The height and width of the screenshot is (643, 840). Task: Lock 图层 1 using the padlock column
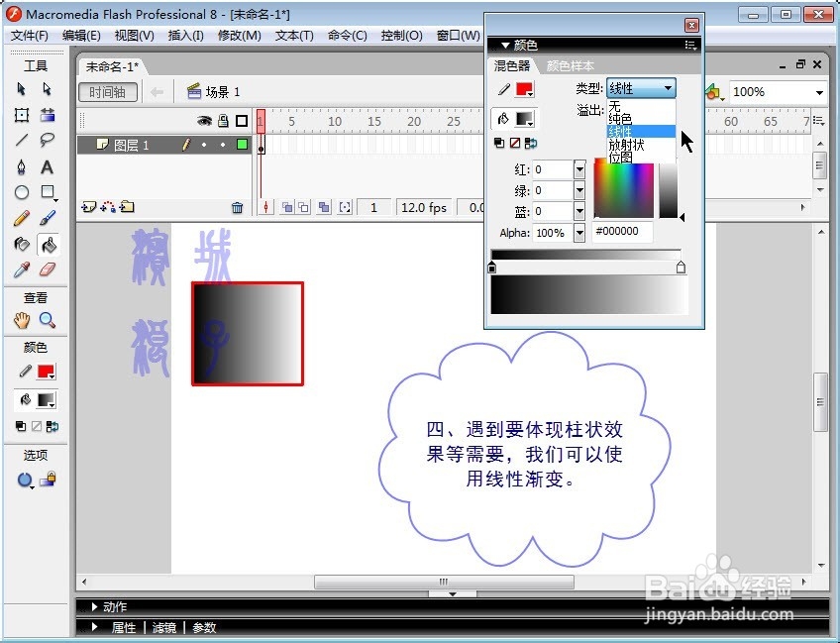click(x=223, y=145)
